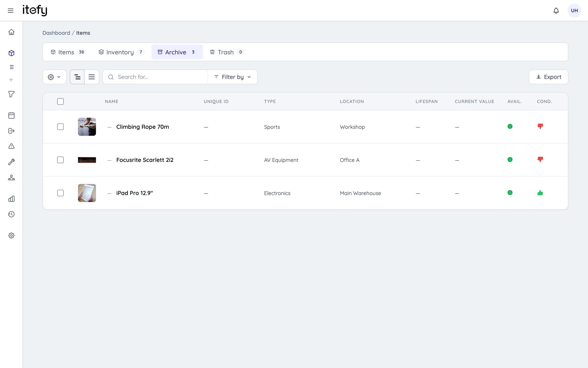
Task: Sort by UNIQUE ID column header
Action: pos(216,101)
